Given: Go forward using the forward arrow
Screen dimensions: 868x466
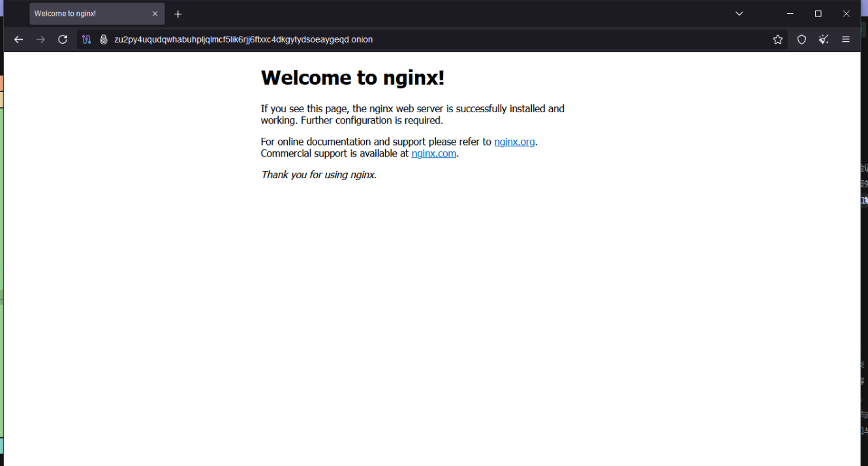Looking at the screenshot, I should tap(40, 40).
